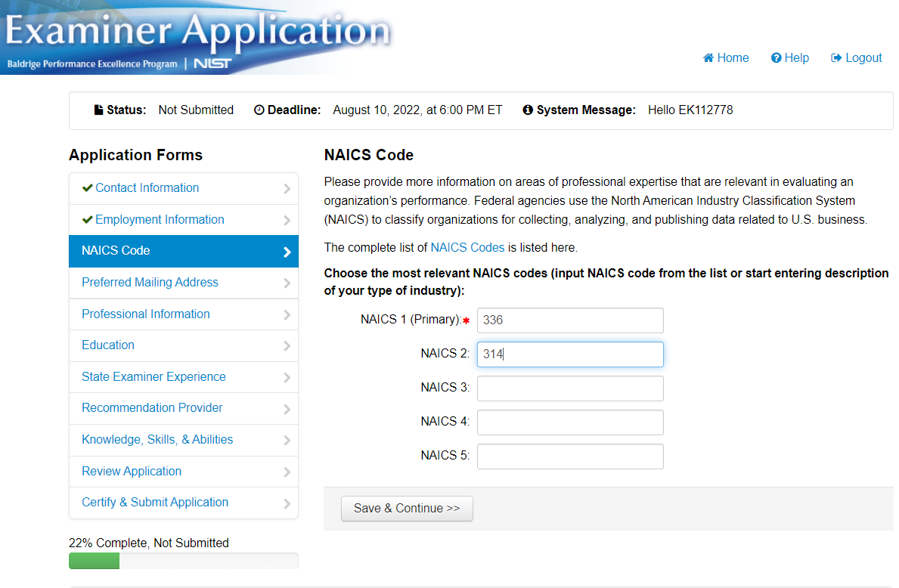Click the 'NAICS Code' page heading

click(369, 155)
